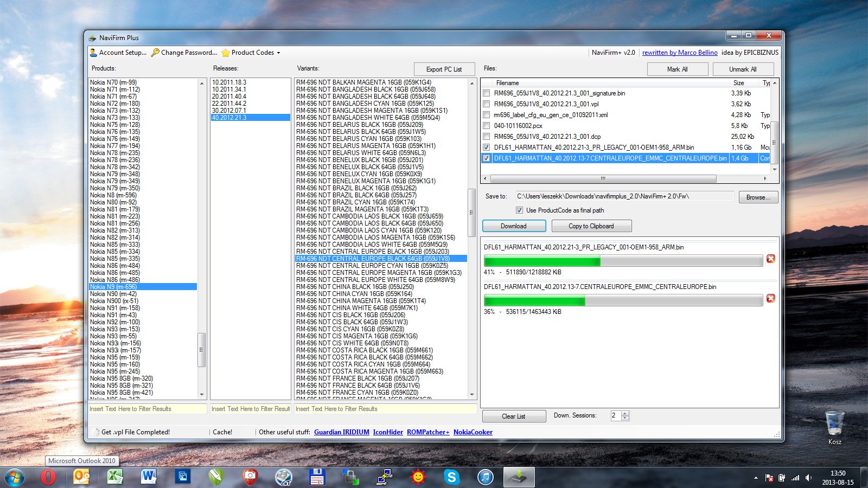Screen dimensions: 868x488
Task: Uncheck the CENTRALEUROPE_EMMC bin file checkbox
Action: 487,158
